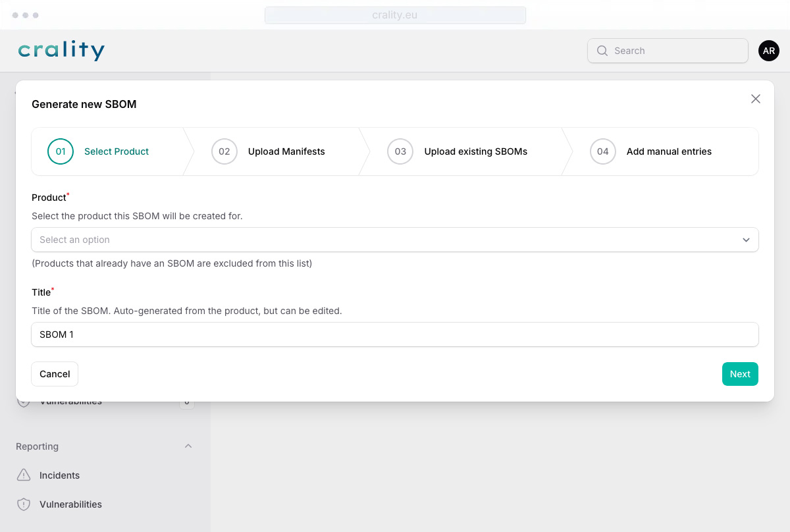Screen dimensions: 790x532
Task: Click the Crality logo
Action: pyautogui.click(x=61, y=51)
